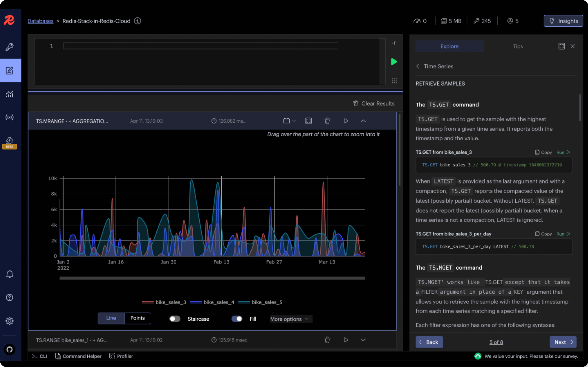
Task: Run the TS.GET from bike_sales_3 command
Action: (x=563, y=152)
